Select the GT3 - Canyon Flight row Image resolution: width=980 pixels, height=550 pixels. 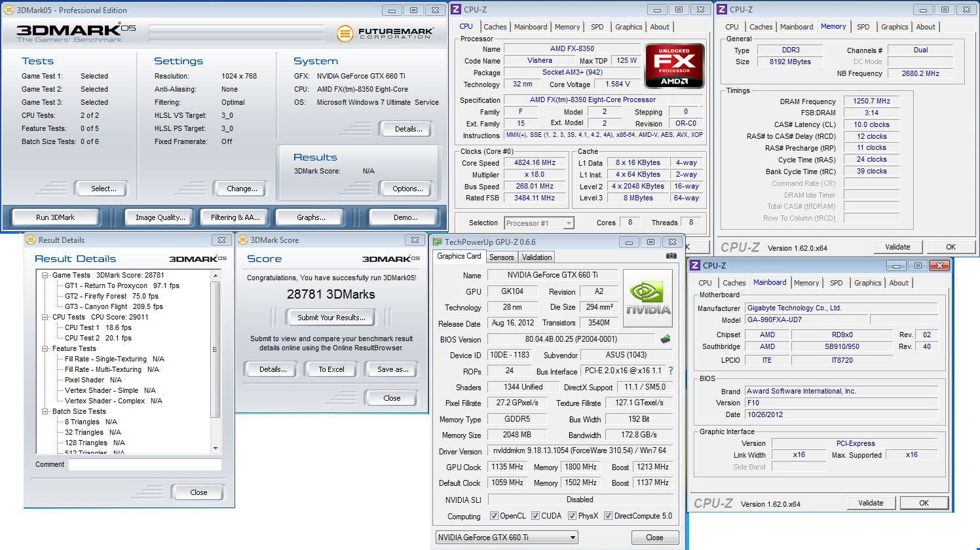pos(114,307)
